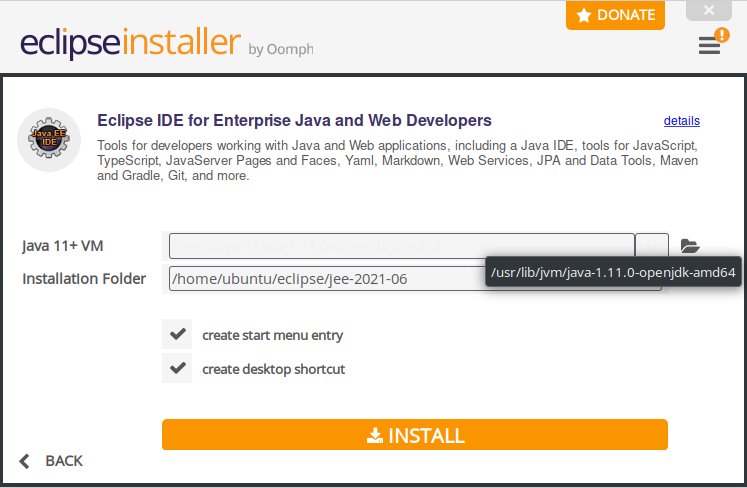
Task: Click the Eclipse IDE for Enterprise Java title
Action: 294,120
